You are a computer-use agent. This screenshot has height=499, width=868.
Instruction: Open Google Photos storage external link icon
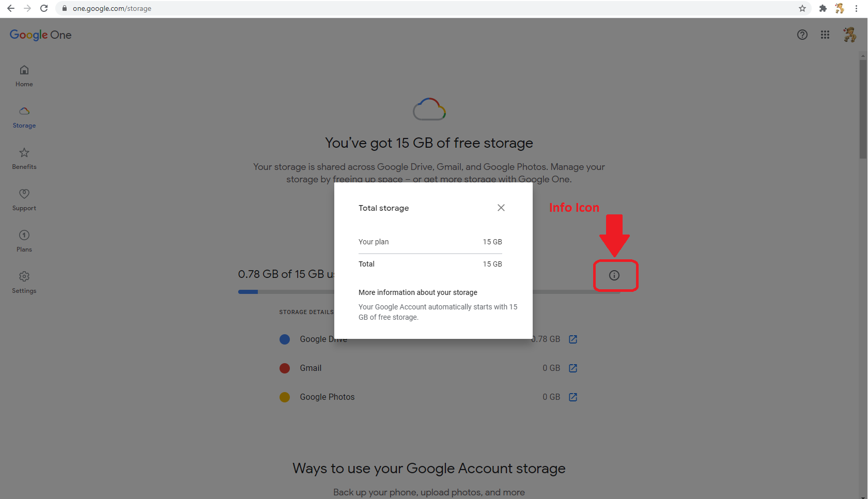point(573,397)
